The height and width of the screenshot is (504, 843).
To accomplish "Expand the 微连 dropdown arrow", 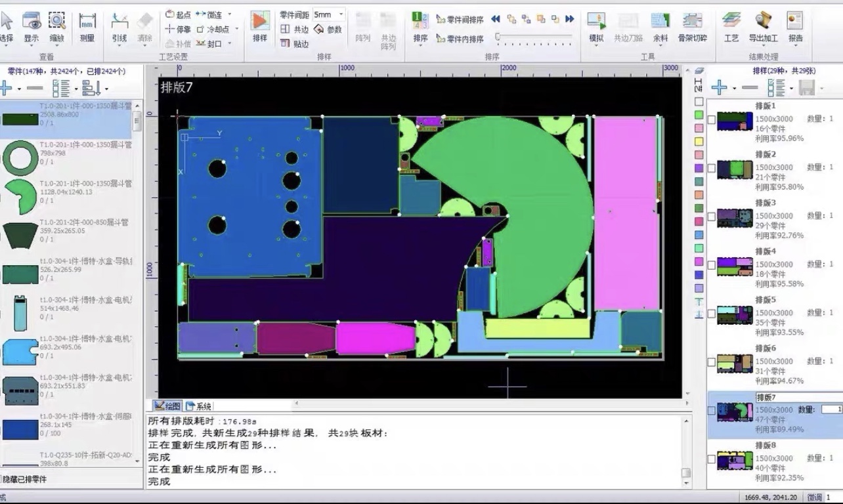I will tap(229, 14).
